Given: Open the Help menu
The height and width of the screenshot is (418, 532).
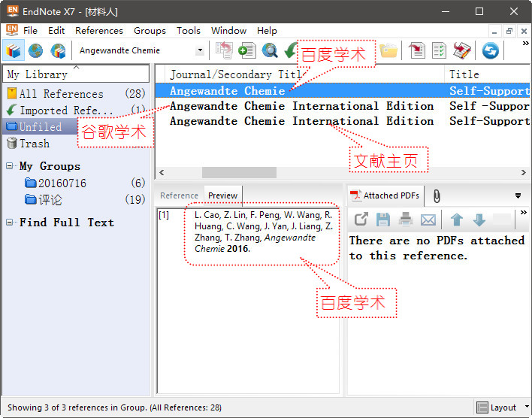Looking at the screenshot, I should tap(267, 31).
